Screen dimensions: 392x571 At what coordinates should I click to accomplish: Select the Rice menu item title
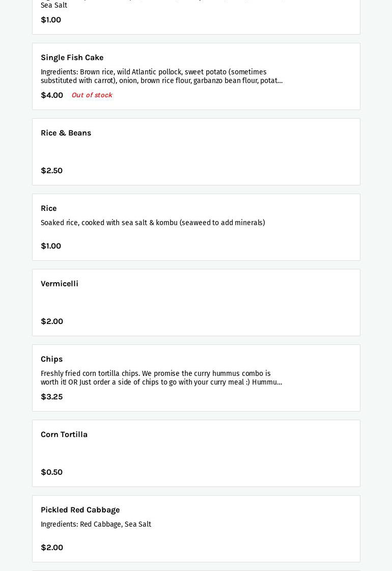coord(48,208)
